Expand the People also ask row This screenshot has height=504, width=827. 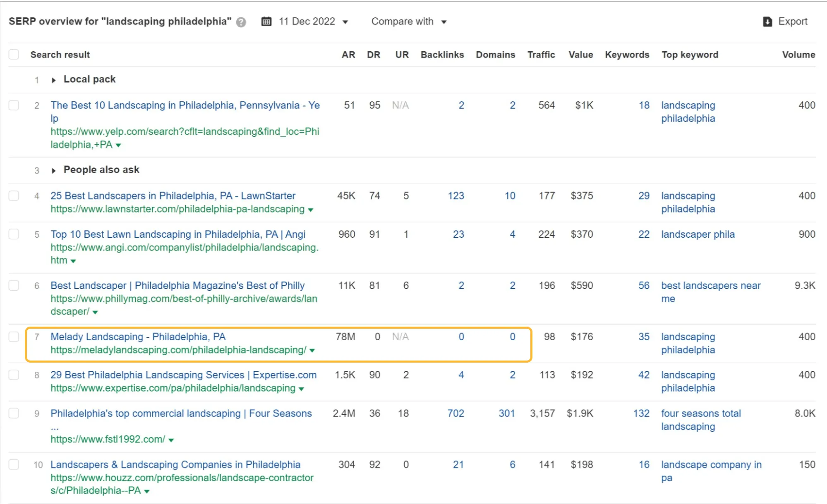pos(53,171)
